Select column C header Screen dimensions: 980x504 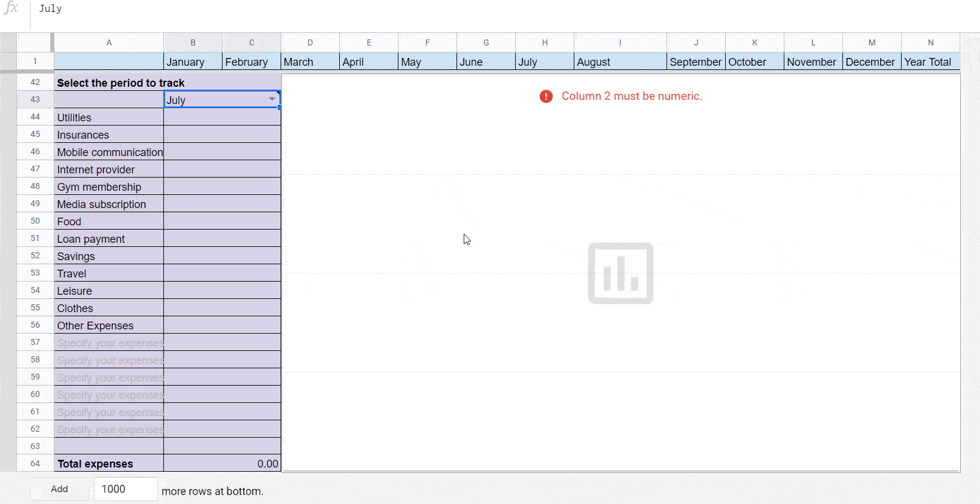click(x=252, y=42)
